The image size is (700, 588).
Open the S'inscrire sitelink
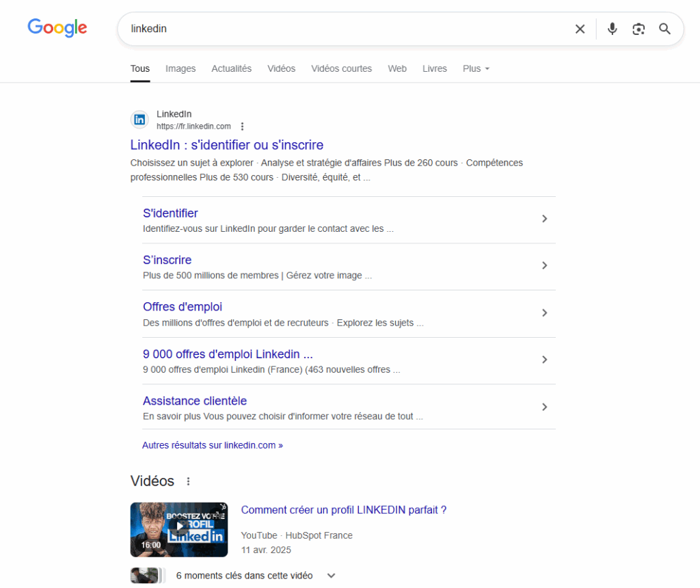[167, 260]
